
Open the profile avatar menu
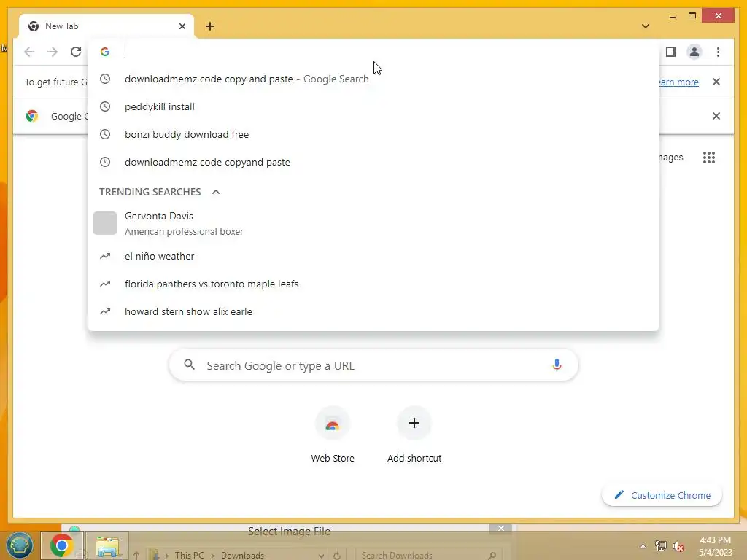click(x=694, y=52)
